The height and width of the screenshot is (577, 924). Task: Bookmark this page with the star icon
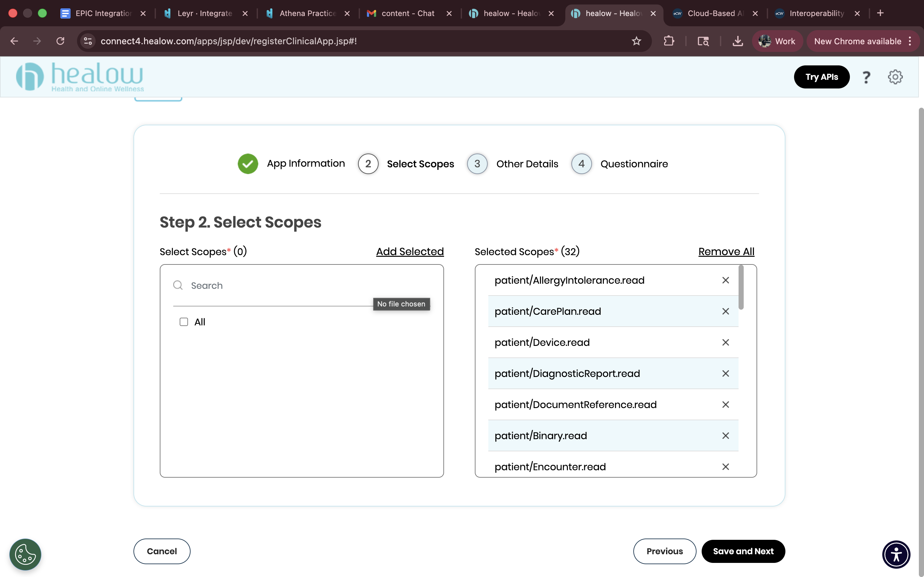coord(636,41)
